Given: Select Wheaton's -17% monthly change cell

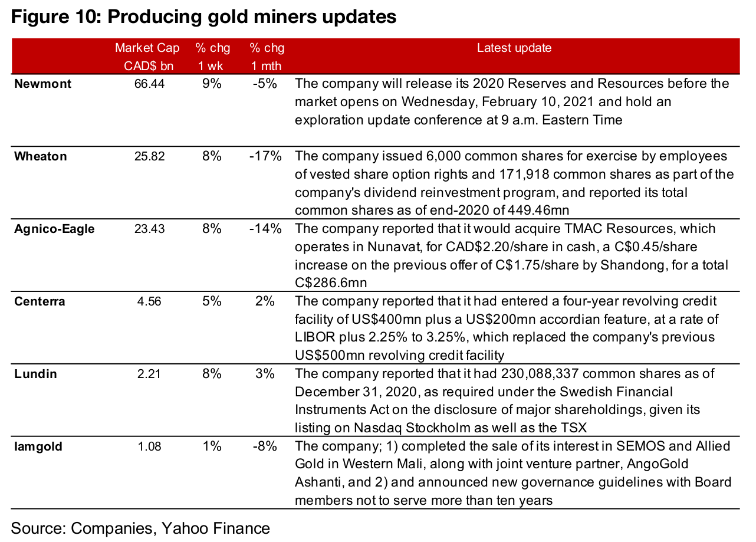Looking at the screenshot, I should (x=265, y=156).
